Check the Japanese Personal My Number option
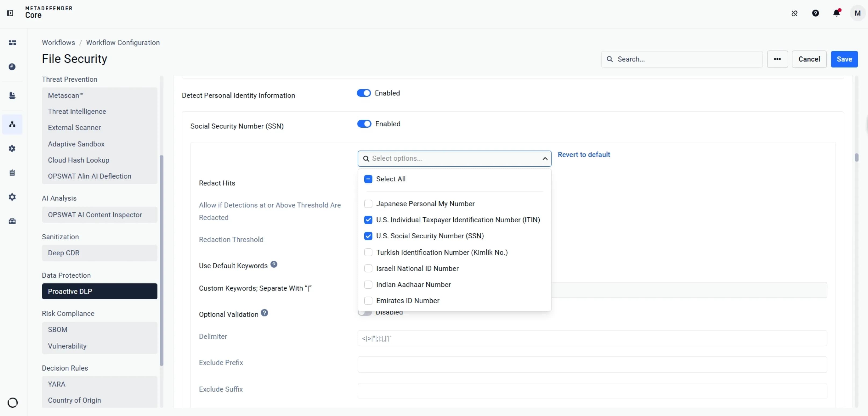This screenshot has height=416, width=868. [368, 204]
